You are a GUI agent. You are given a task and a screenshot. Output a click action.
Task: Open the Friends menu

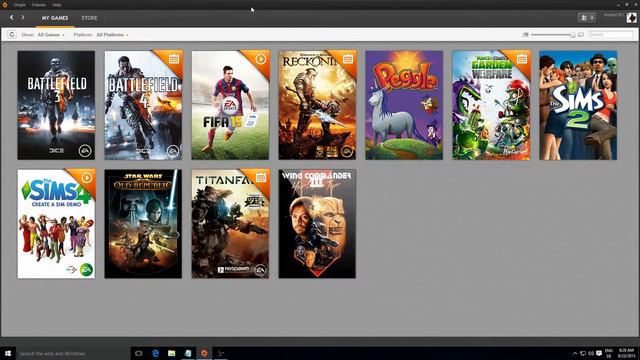click(39, 5)
